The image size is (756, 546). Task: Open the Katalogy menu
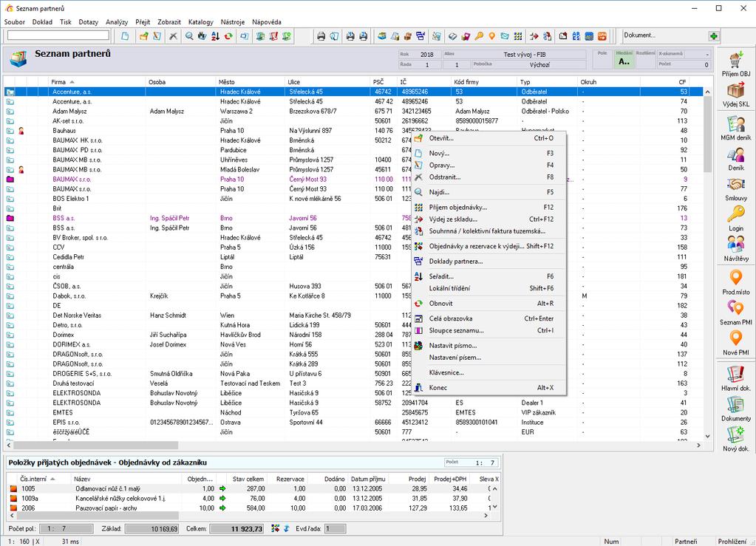click(200, 21)
